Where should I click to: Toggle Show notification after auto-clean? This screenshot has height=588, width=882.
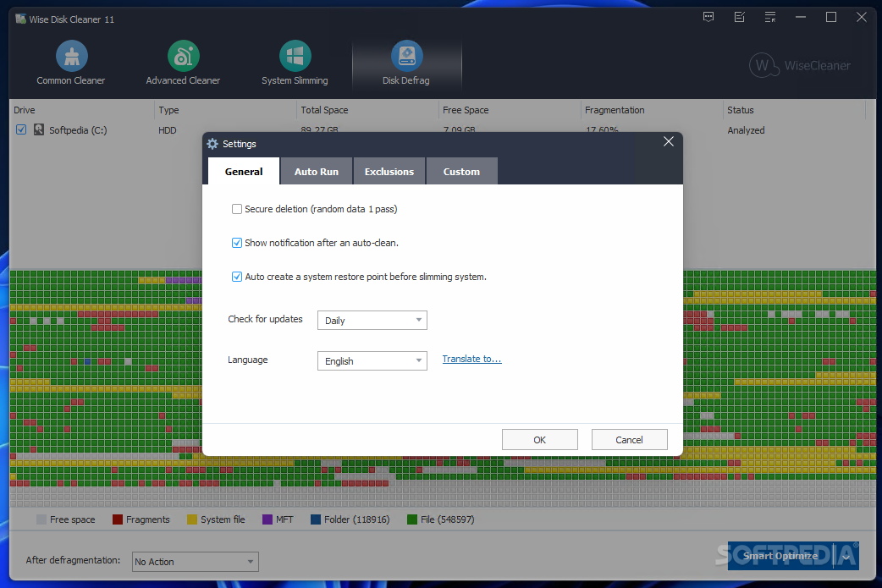click(x=237, y=243)
